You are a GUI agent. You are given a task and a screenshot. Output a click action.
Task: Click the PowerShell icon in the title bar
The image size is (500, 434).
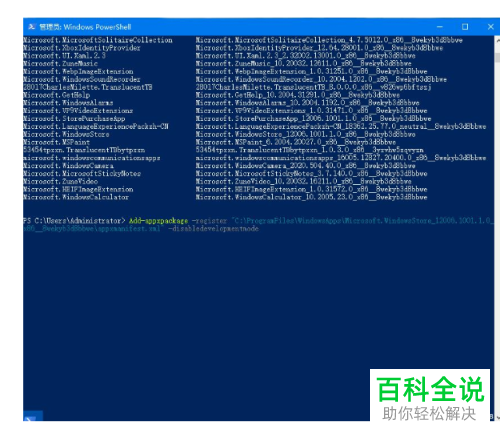pyautogui.click(x=32, y=27)
